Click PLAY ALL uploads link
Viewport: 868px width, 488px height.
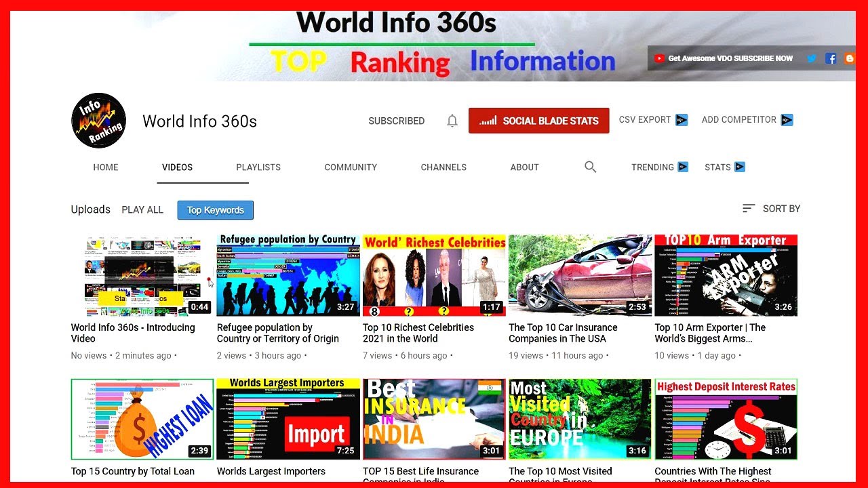(142, 210)
